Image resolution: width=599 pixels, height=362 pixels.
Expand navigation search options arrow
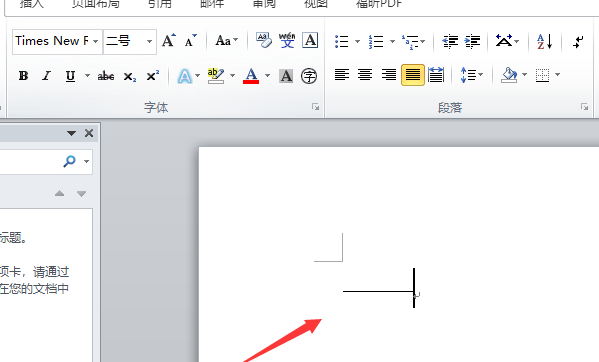point(87,162)
